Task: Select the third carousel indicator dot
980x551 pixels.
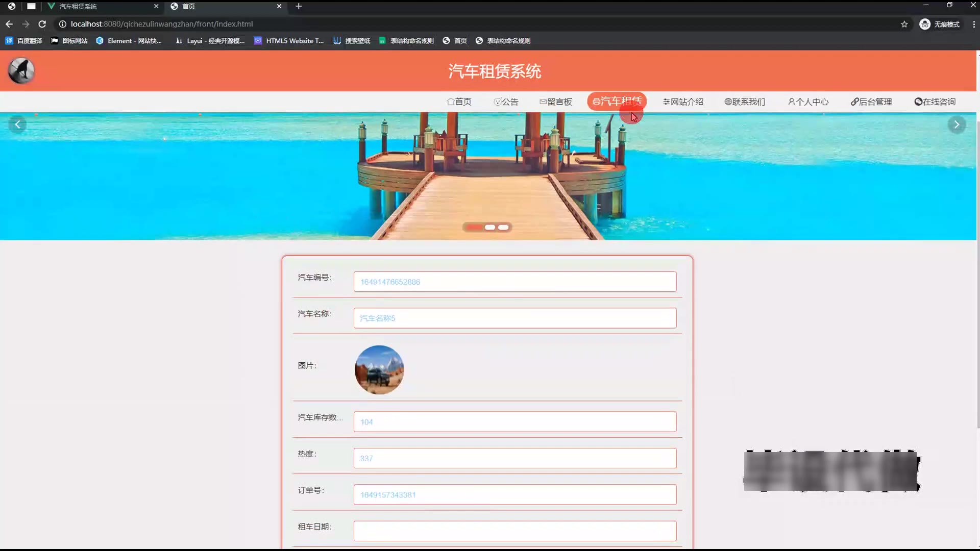Action: (x=503, y=228)
